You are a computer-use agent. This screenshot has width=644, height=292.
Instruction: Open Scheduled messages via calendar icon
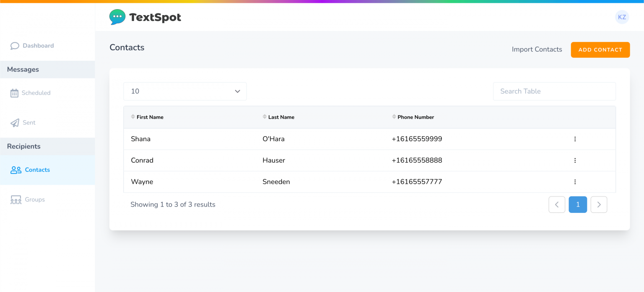tap(15, 93)
